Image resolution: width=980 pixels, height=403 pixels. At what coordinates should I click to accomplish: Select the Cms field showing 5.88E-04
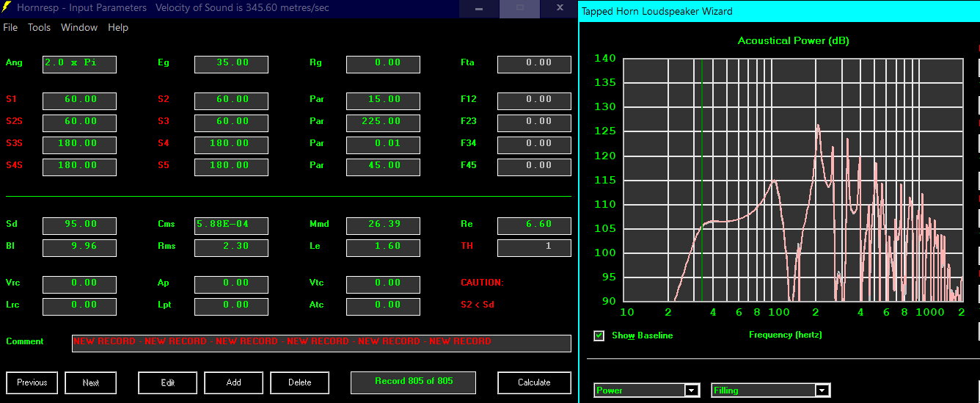pyautogui.click(x=231, y=225)
